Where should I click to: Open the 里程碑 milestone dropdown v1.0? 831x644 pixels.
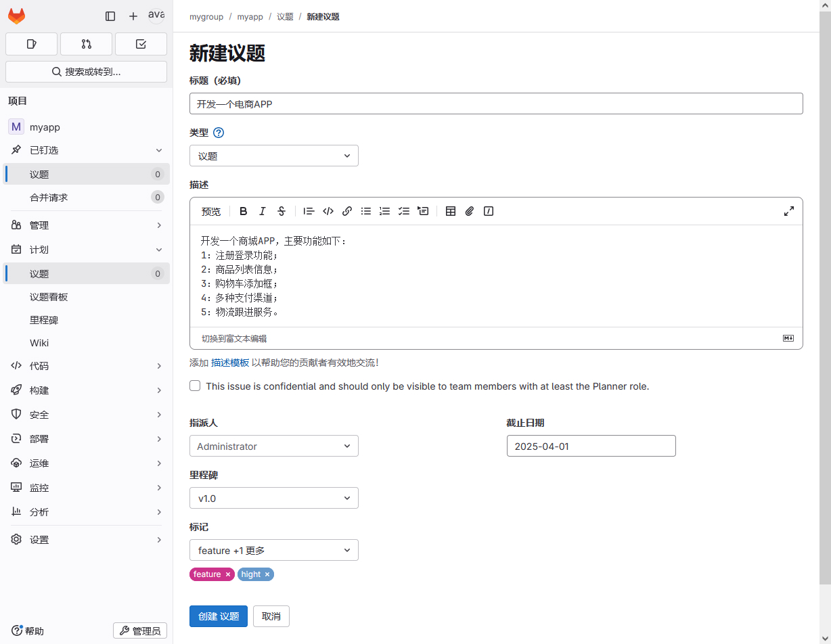click(x=274, y=498)
